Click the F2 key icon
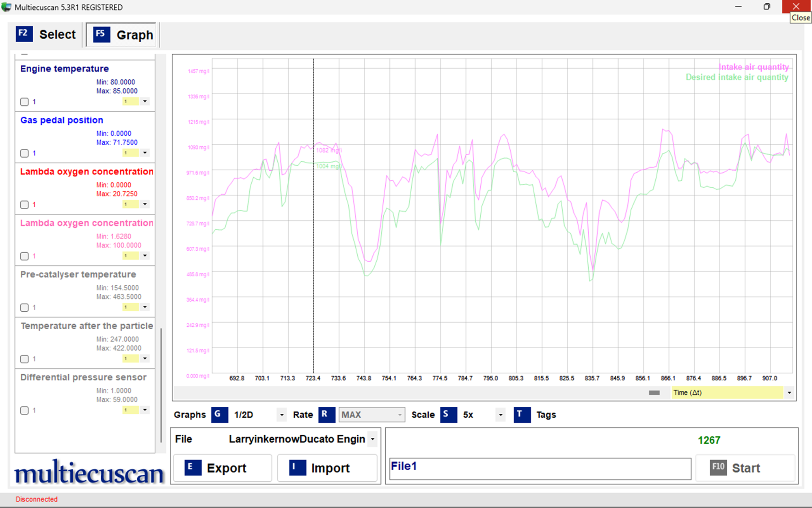This screenshot has width=812, height=508. point(24,34)
